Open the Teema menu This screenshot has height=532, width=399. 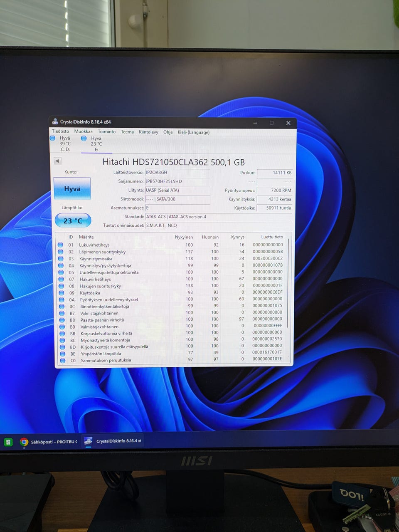(127, 132)
